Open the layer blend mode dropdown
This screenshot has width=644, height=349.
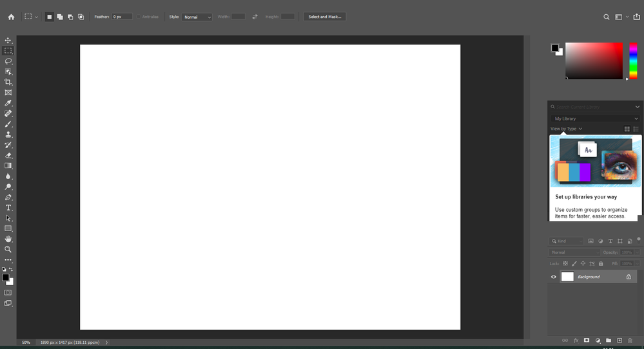click(x=574, y=252)
